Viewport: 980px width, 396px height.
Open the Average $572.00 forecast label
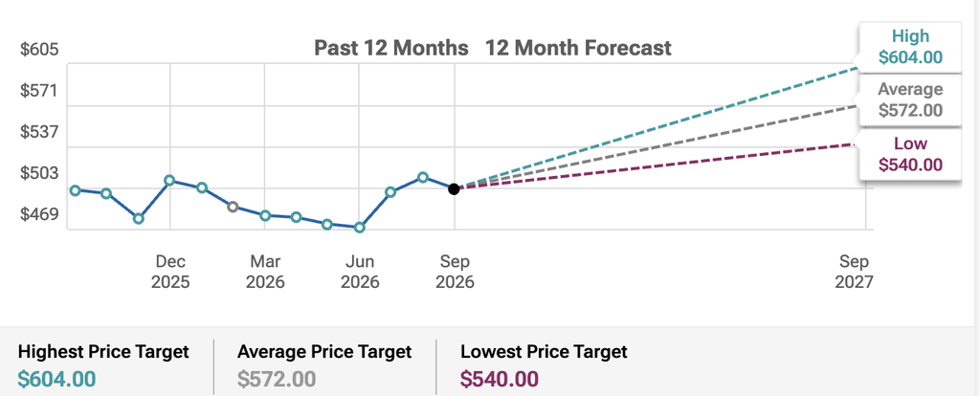click(910, 99)
